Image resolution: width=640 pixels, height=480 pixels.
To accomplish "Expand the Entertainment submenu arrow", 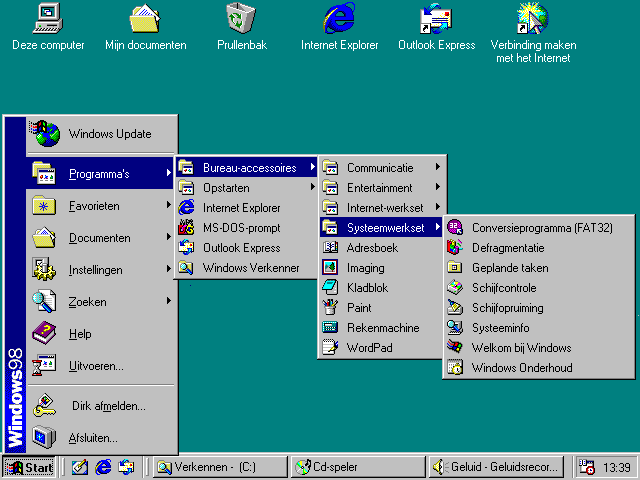I will pyautogui.click(x=437, y=187).
